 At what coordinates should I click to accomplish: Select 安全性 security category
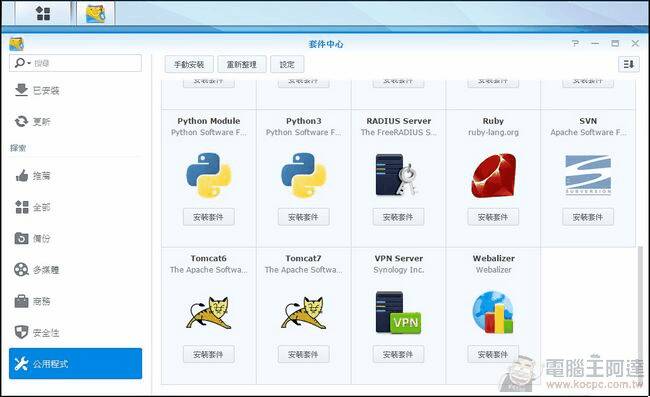(x=75, y=332)
